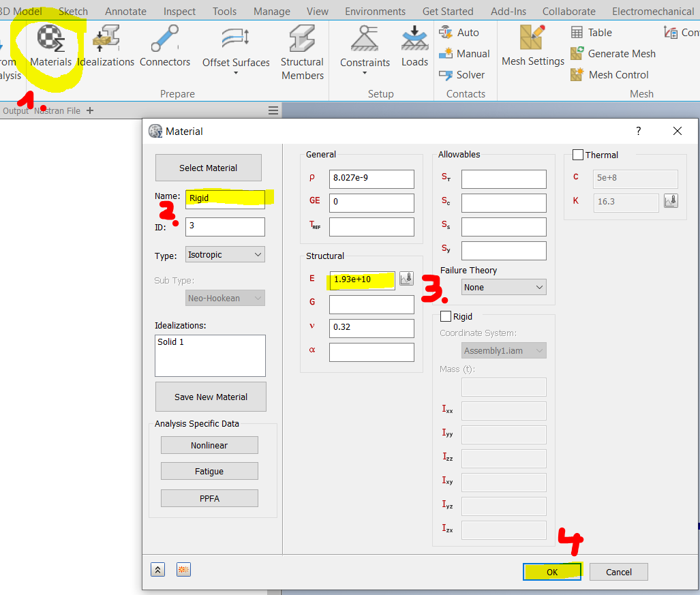Click the temperature-dependent curve icon beside E field

point(406,278)
